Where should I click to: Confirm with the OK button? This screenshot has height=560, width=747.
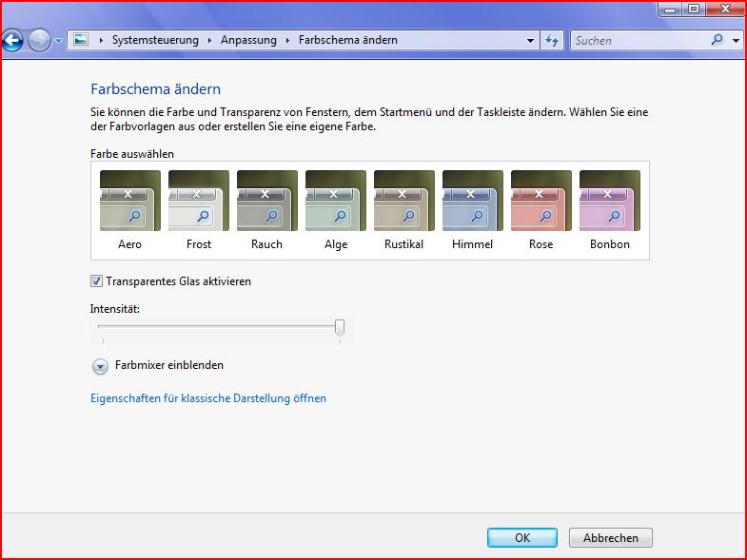pyautogui.click(x=522, y=537)
